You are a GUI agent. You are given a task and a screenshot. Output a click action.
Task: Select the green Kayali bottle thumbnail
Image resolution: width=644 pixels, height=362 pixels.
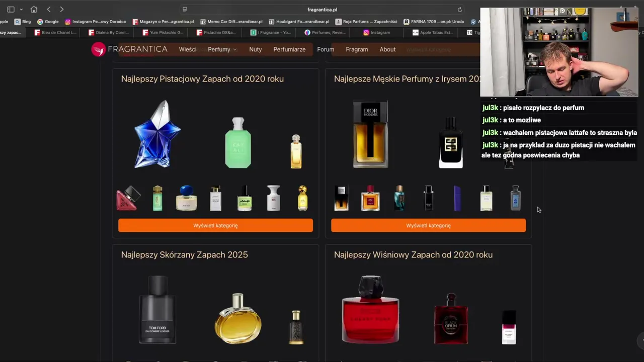pyautogui.click(x=238, y=143)
